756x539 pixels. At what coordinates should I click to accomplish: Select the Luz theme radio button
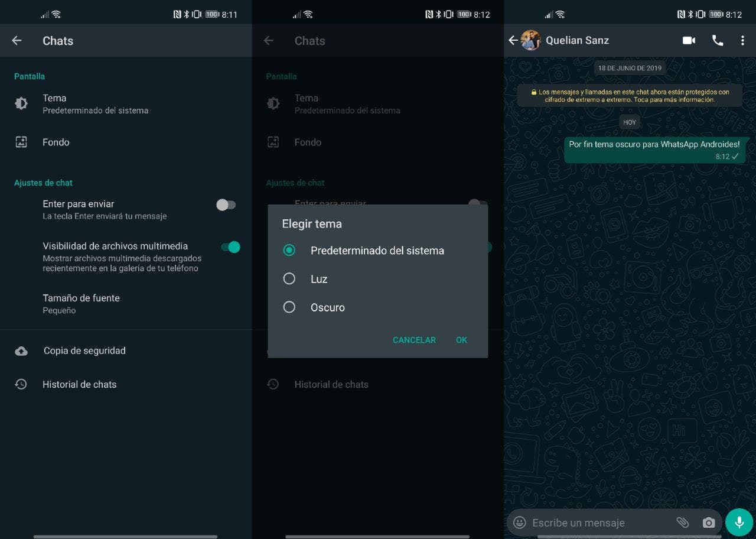(x=289, y=279)
